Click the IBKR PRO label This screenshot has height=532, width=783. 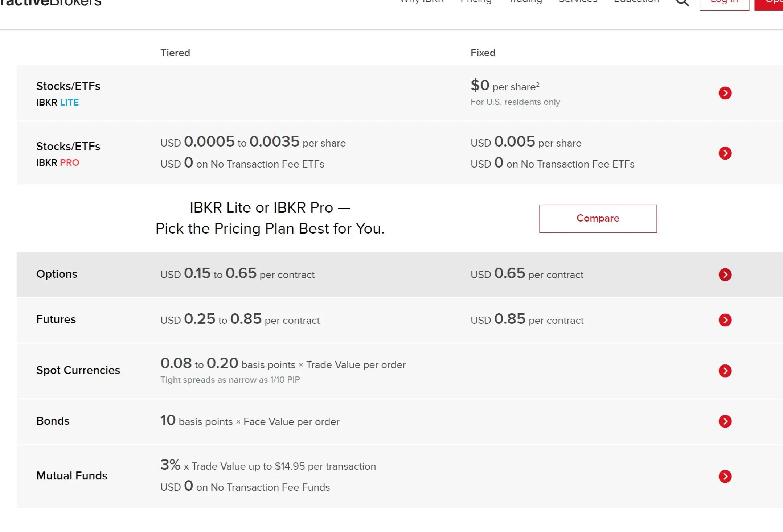coord(57,162)
